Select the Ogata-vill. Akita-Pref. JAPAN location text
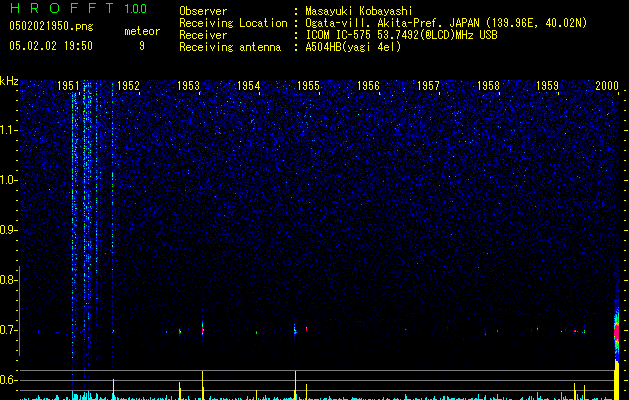The height and width of the screenshot is (400, 629). [x=446, y=23]
